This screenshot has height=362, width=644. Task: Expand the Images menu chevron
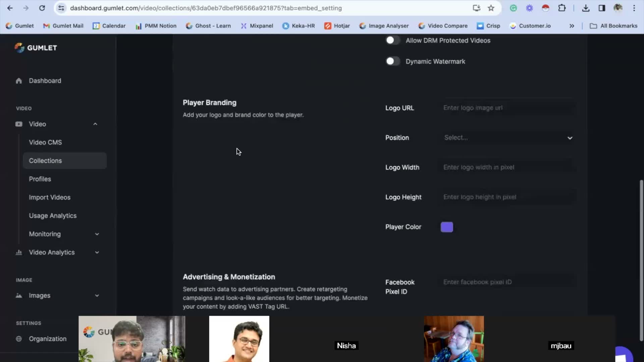pos(97,296)
